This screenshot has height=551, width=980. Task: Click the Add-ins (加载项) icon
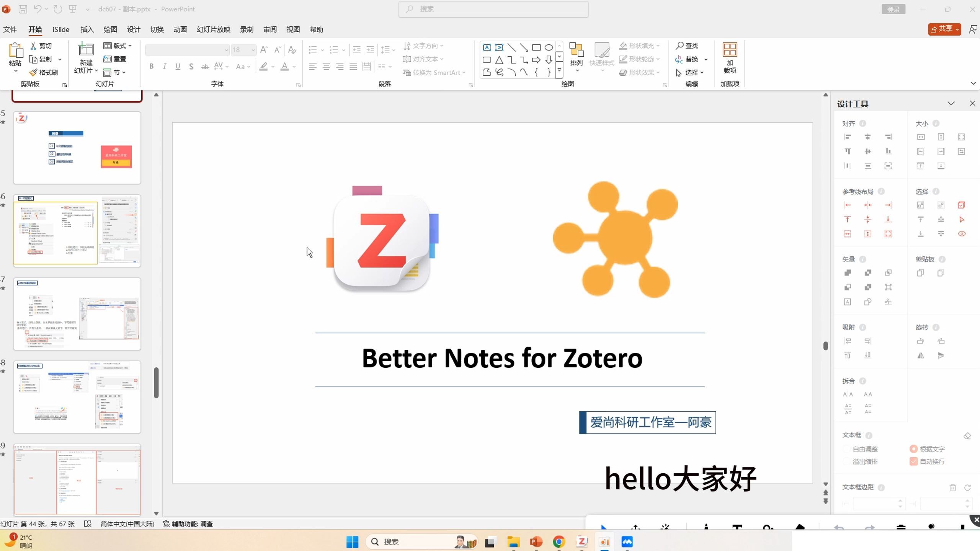(x=730, y=50)
